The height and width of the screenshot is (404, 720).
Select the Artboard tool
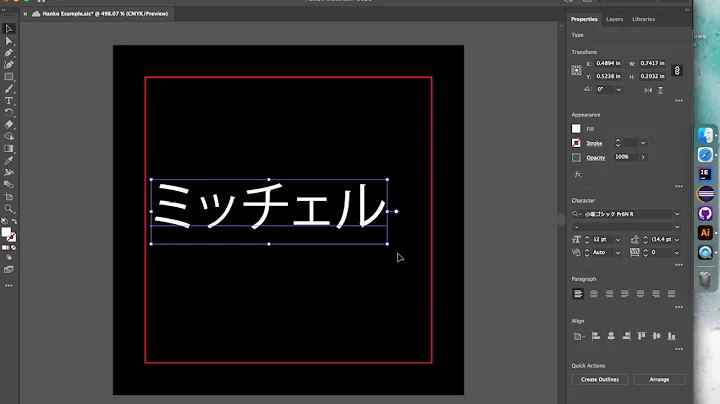click(9, 196)
